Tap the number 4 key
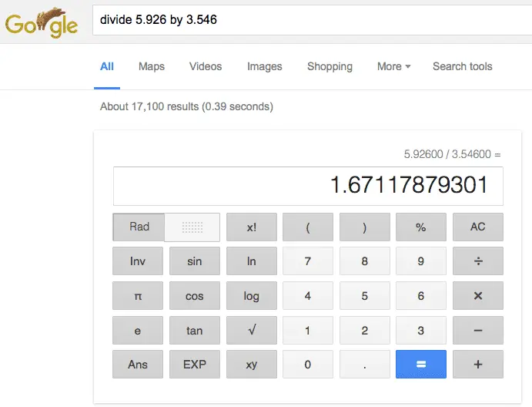Screen dimensions: 532x407 click(308, 295)
